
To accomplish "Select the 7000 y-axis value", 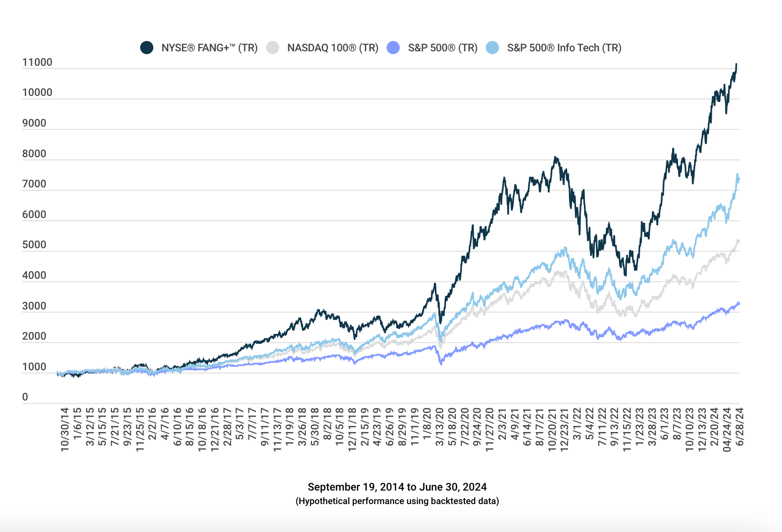I will [x=34, y=184].
